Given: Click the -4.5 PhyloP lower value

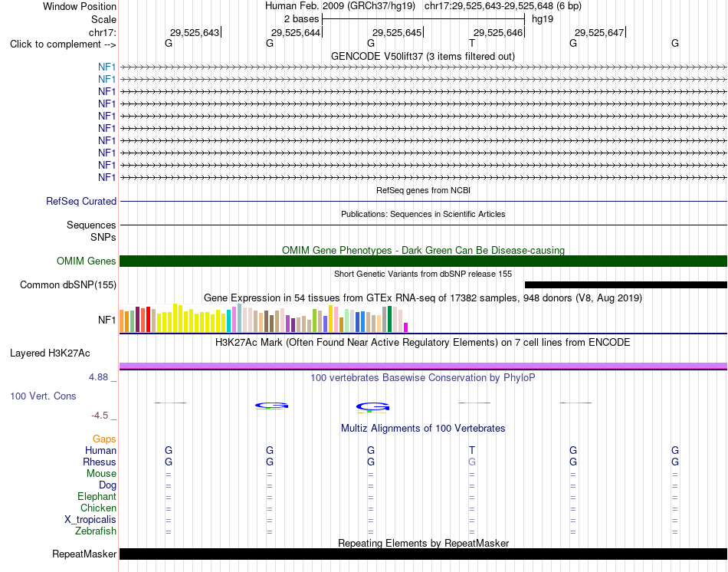Looking at the screenshot, I should coord(100,416).
